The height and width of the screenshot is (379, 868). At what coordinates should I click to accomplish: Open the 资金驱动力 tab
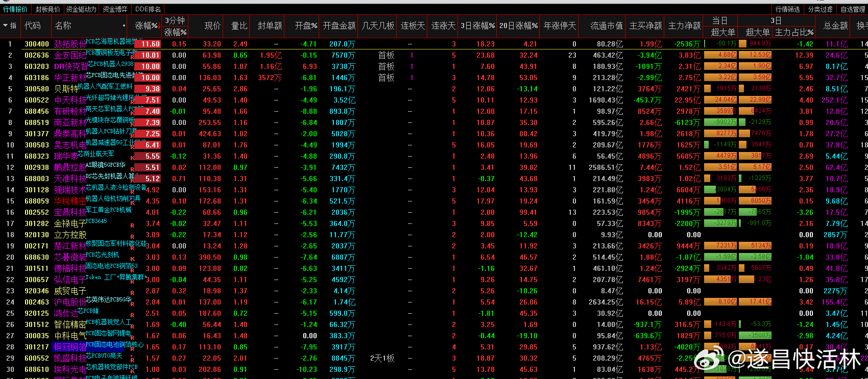pyautogui.click(x=81, y=9)
